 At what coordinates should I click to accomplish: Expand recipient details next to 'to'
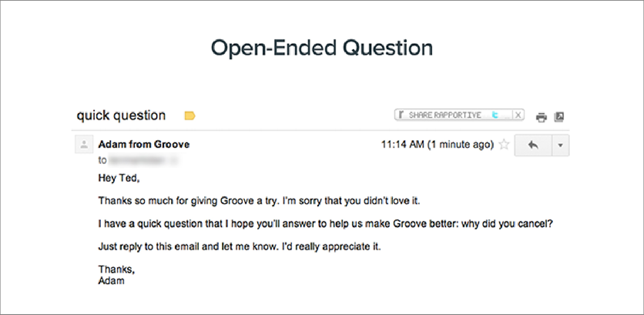[x=102, y=160]
